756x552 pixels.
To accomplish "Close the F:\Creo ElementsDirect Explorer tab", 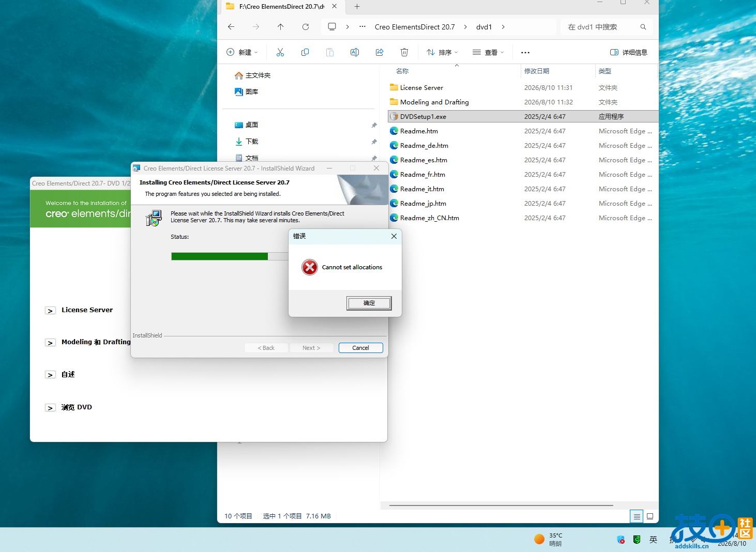I will 335,7.
